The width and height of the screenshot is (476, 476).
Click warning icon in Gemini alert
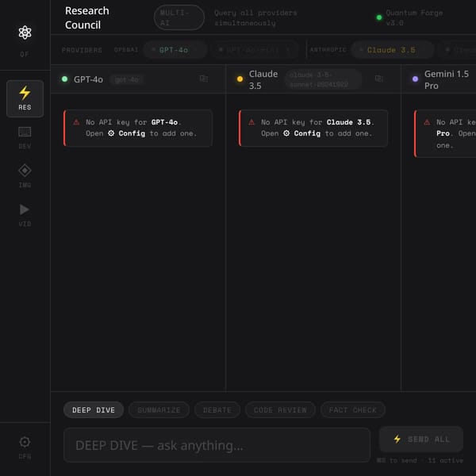[x=427, y=122]
